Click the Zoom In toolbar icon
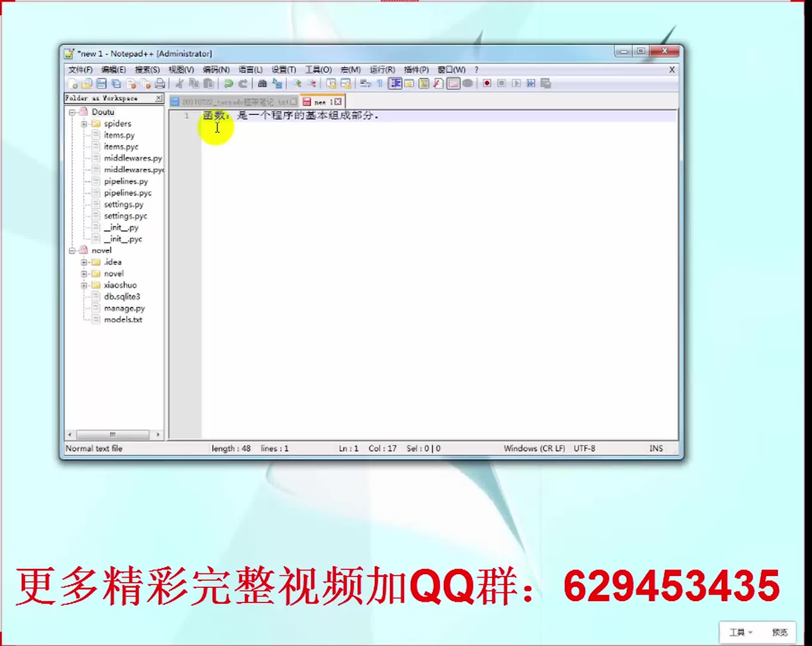The height and width of the screenshot is (646, 812). pyautogui.click(x=297, y=84)
